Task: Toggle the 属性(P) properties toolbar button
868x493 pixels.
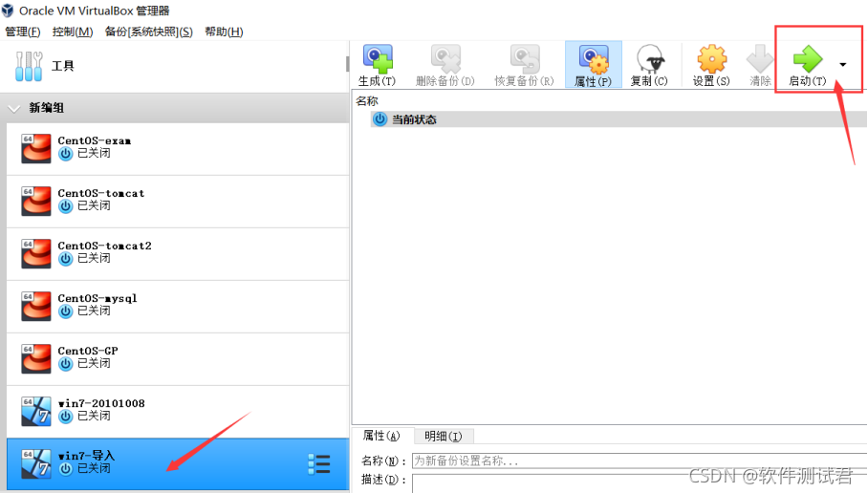Action: [594, 64]
